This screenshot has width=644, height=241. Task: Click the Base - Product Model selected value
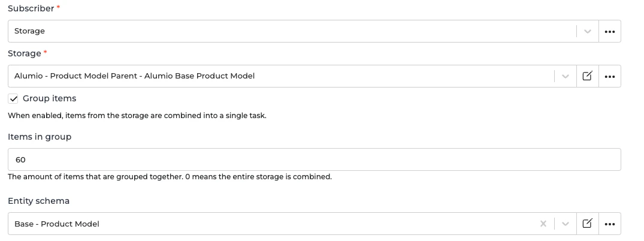click(57, 224)
